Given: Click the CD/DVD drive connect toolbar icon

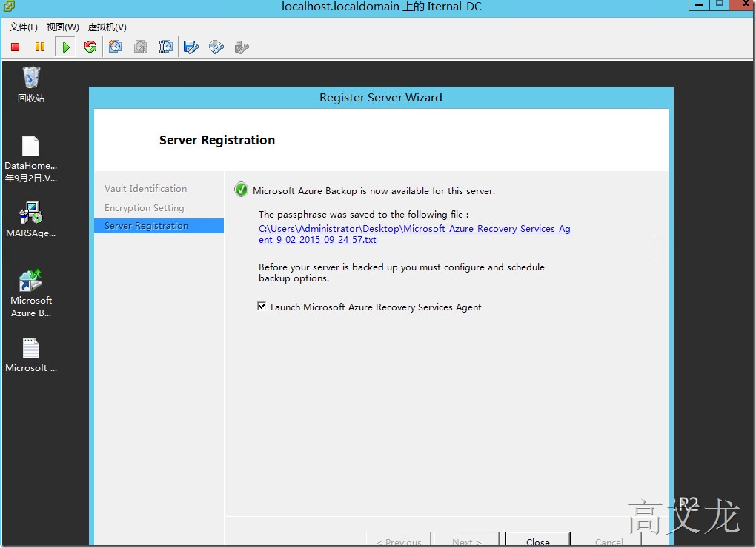Looking at the screenshot, I should pos(216,47).
